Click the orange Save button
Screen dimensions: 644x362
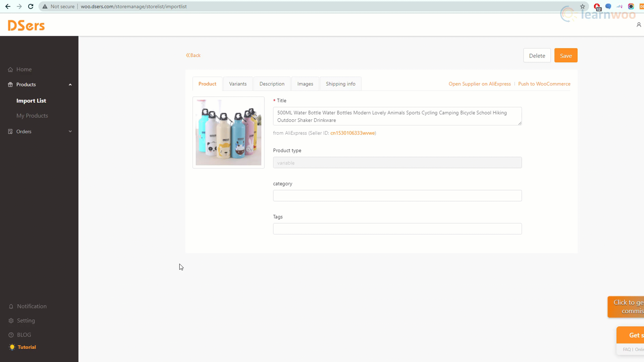tap(566, 56)
